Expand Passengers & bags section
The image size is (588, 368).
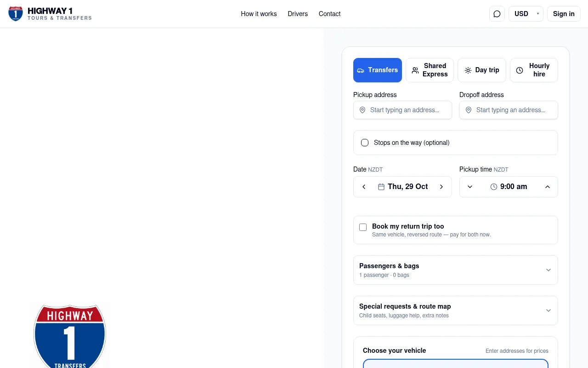(x=456, y=270)
